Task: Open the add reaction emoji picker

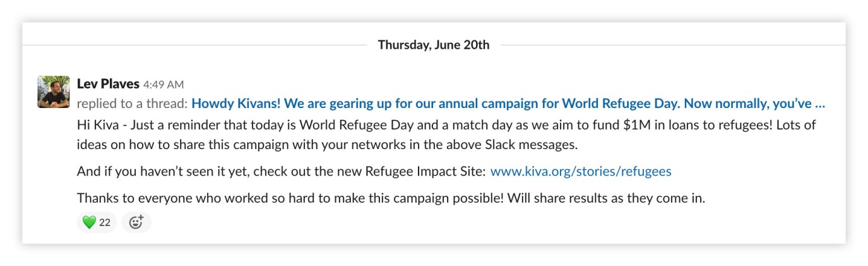Action: (x=136, y=222)
